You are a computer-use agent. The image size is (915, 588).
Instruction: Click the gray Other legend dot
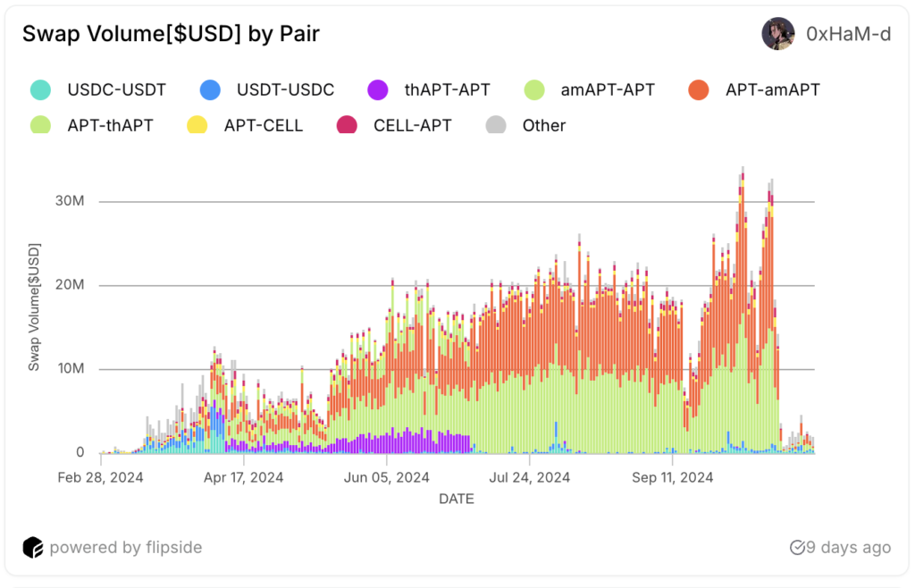tap(496, 125)
